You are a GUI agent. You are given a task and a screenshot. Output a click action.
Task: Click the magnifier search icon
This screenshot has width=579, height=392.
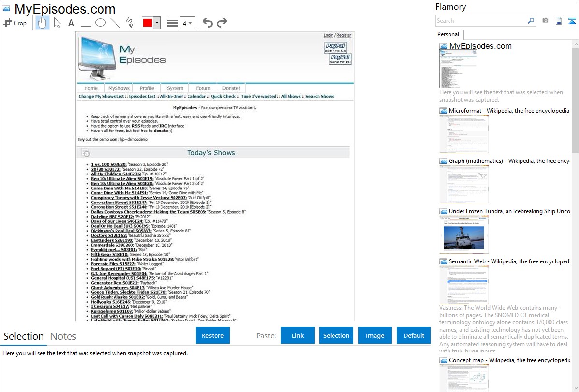click(x=531, y=21)
